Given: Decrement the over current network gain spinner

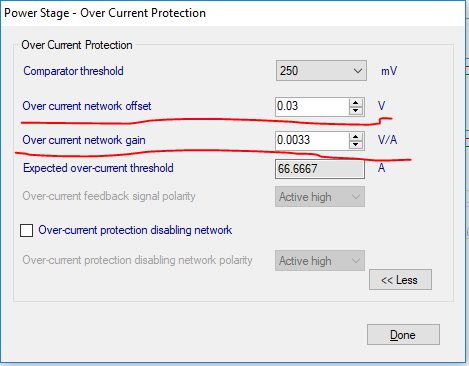Looking at the screenshot, I should 356,145.
